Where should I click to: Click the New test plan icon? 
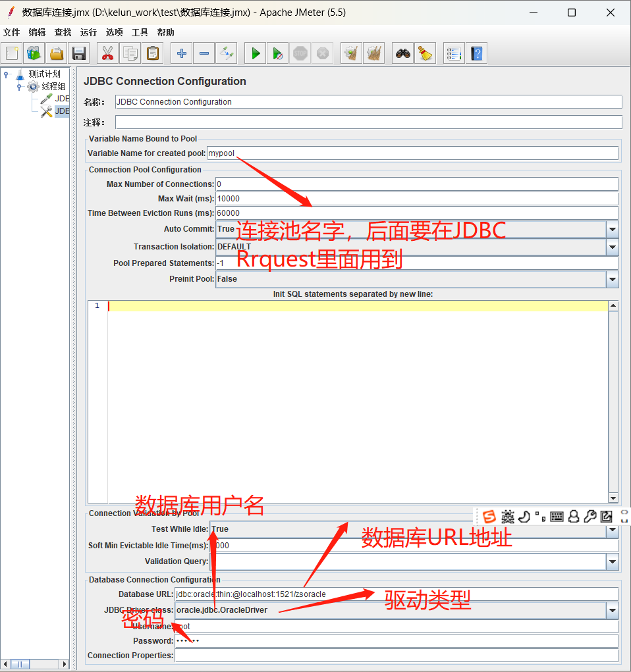pos(12,53)
